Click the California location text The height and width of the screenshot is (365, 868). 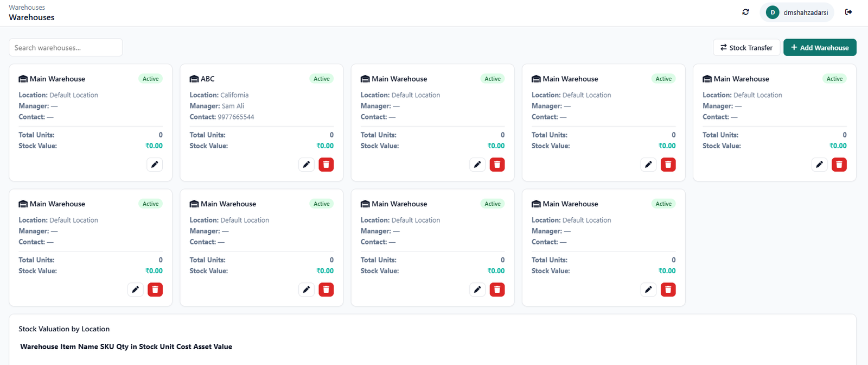234,95
